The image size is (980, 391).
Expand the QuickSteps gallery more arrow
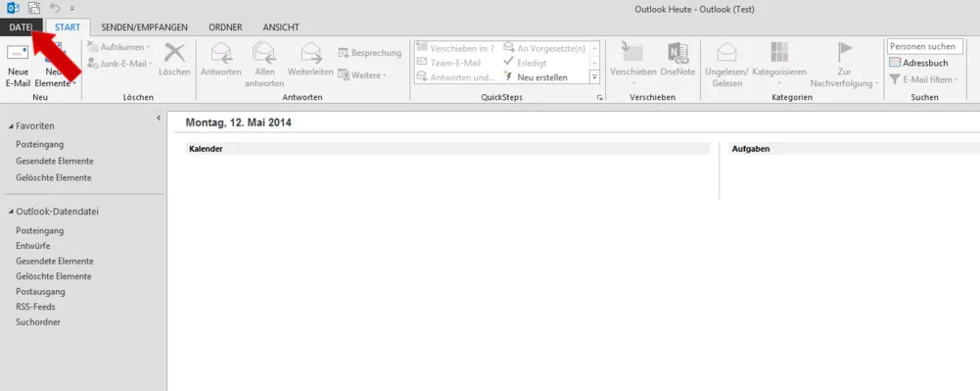(594, 77)
